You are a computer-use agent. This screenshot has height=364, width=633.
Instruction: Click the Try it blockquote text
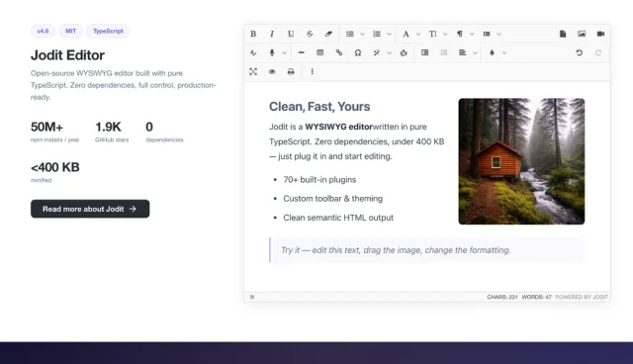[396, 250]
